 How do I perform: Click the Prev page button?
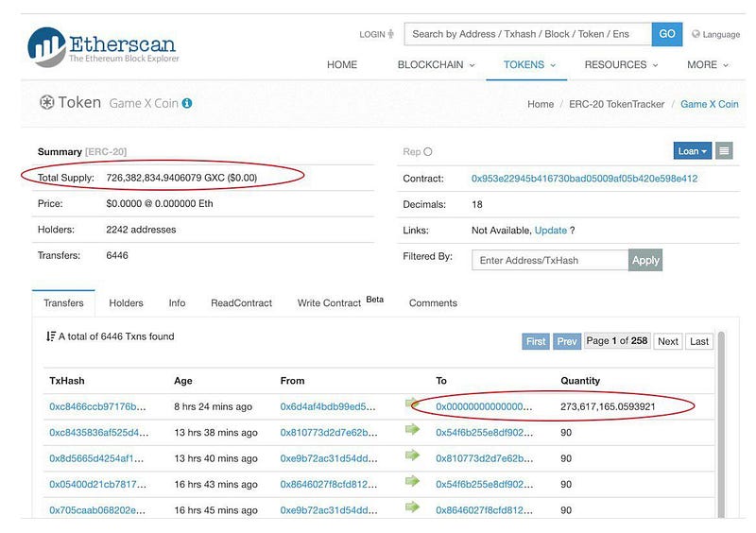click(x=567, y=341)
